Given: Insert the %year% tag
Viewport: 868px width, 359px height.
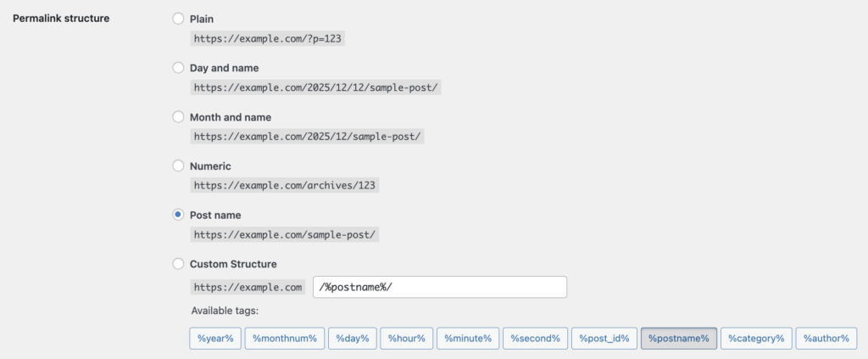Looking at the screenshot, I should coord(216,339).
